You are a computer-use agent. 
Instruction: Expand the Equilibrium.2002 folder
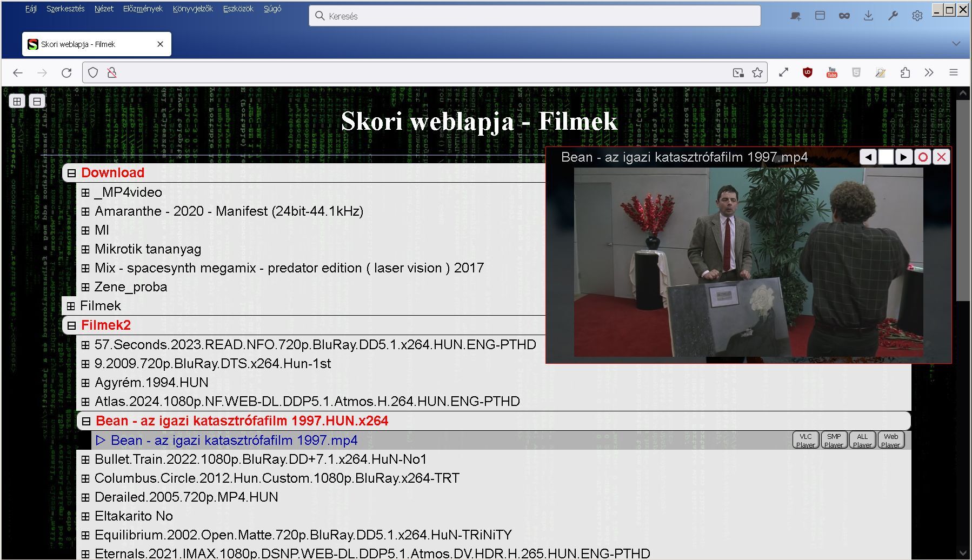click(x=85, y=535)
